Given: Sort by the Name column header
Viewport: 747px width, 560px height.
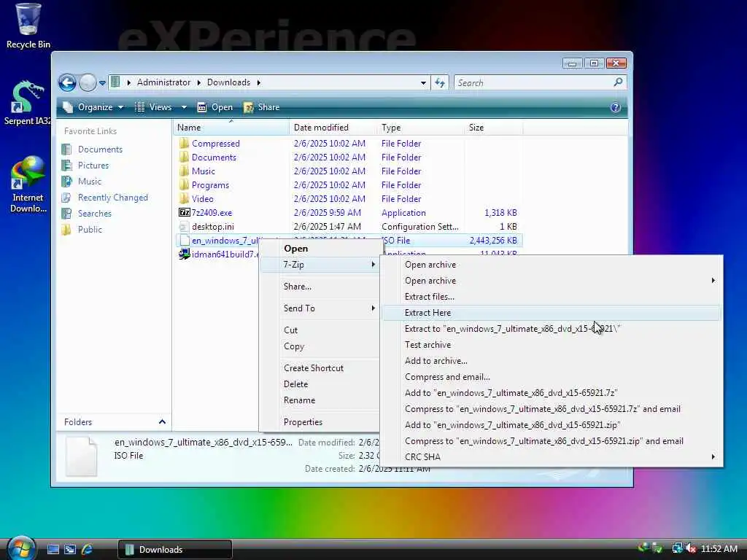Looking at the screenshot, I should 231,128.
